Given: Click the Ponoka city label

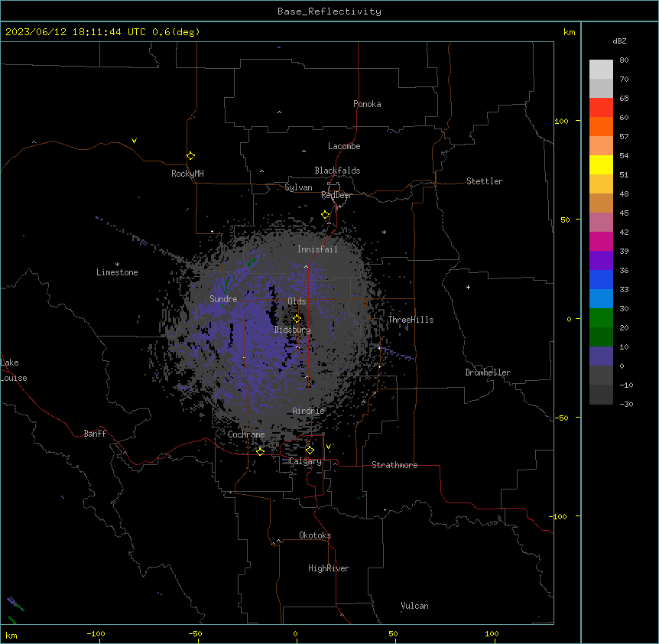Looking at the screenshot, I should (x=367, y=104).
